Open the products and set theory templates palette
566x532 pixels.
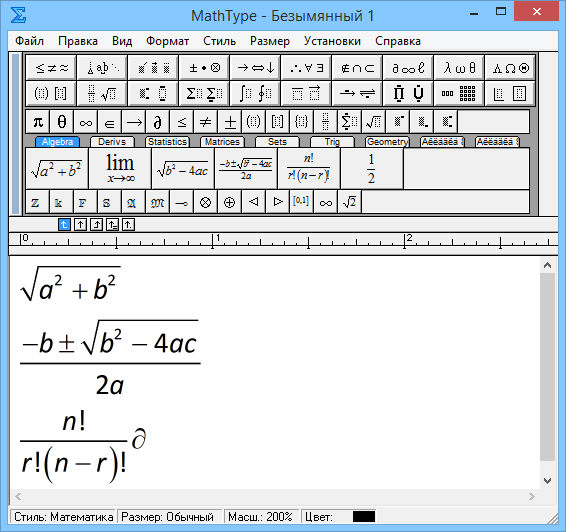pos(408,93)
